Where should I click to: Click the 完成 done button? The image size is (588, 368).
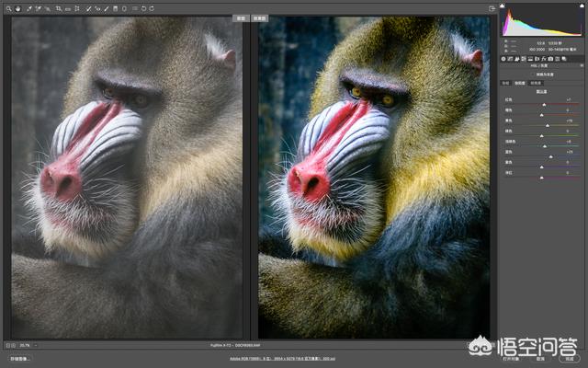point(570,359)
